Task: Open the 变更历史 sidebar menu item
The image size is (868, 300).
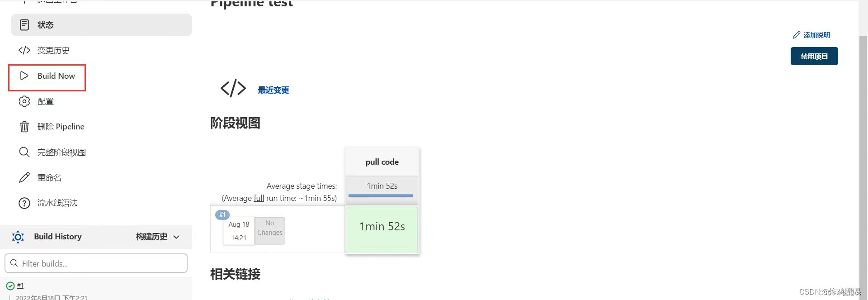Action: pyautogui.click(x=53, y=50)
